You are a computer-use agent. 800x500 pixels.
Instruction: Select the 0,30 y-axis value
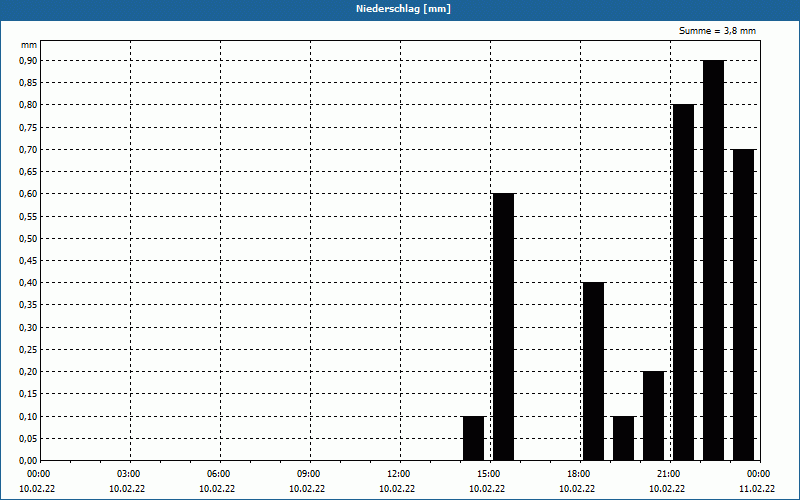[28, 328]
